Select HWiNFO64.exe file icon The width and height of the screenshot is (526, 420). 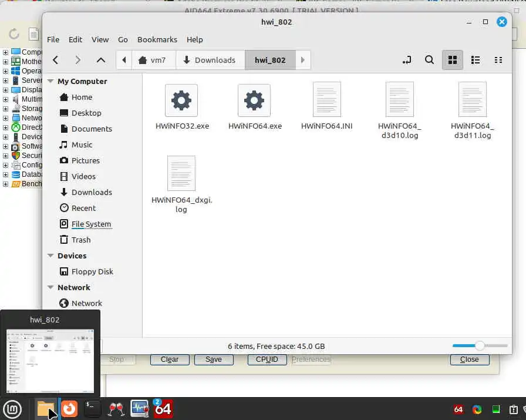(254, 100)
